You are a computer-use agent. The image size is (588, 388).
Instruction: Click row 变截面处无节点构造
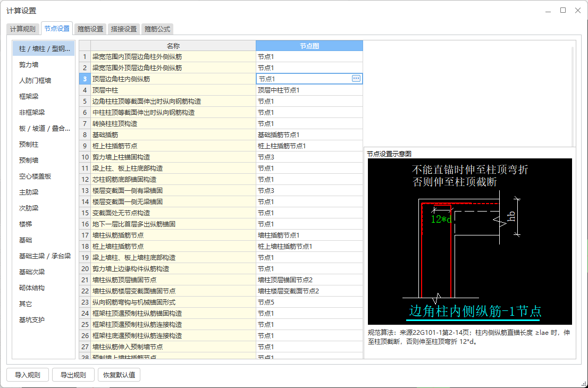click(x=221, y=213)
